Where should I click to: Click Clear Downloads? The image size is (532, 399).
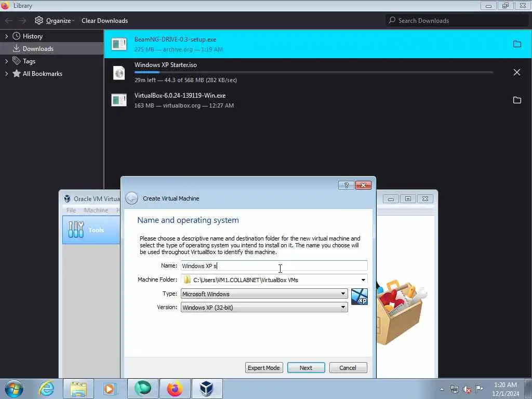(104, 21)
